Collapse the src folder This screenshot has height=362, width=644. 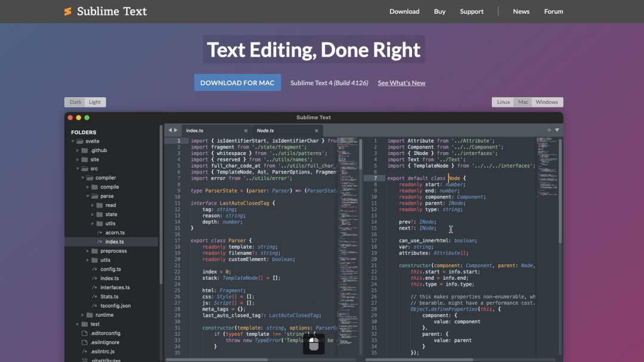point(78,169)
